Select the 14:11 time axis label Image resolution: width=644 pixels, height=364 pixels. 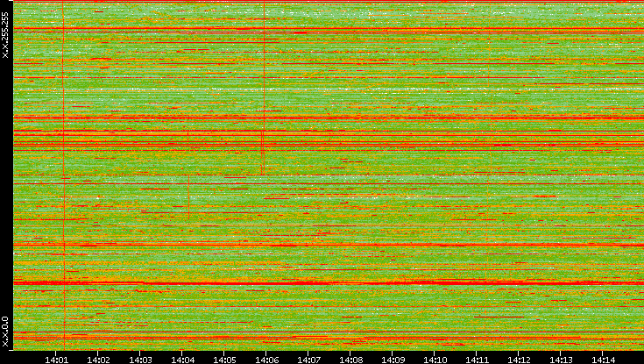point(477,360)
